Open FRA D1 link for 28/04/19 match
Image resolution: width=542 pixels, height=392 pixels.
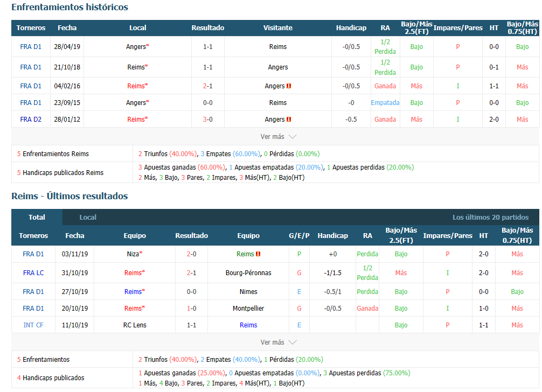pyautogui.click(x=31, y=47)
